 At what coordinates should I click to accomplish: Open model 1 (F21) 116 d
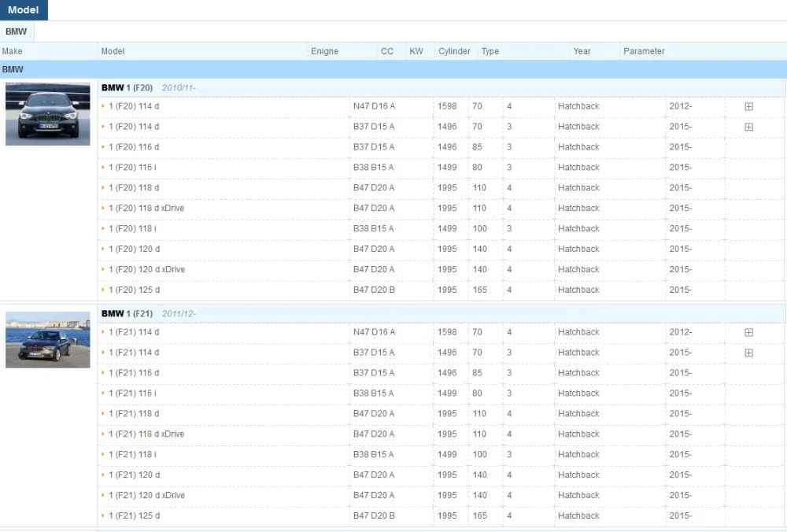[134, 373]
